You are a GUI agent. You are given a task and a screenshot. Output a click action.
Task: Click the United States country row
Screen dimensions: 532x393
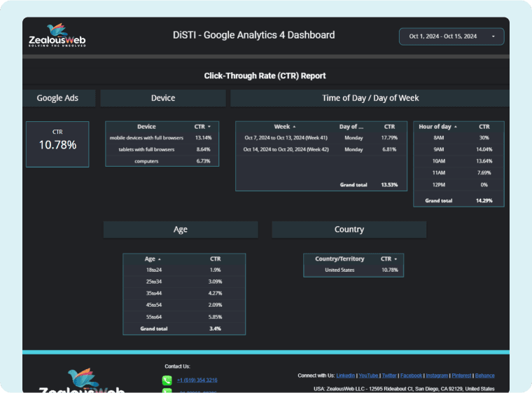click(353, 270)
